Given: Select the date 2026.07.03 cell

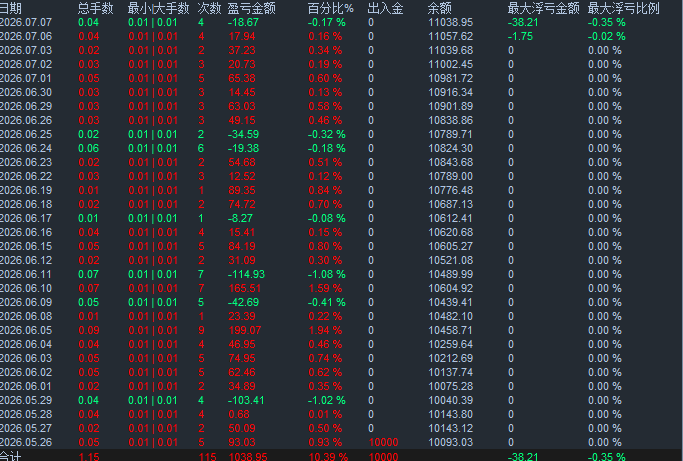Looking at the screenshot, I should click(x=26, y=50).
